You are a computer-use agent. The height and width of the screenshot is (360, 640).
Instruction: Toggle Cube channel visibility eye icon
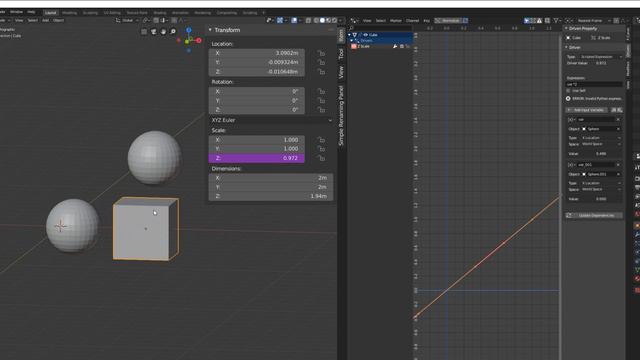coord(365,35)
